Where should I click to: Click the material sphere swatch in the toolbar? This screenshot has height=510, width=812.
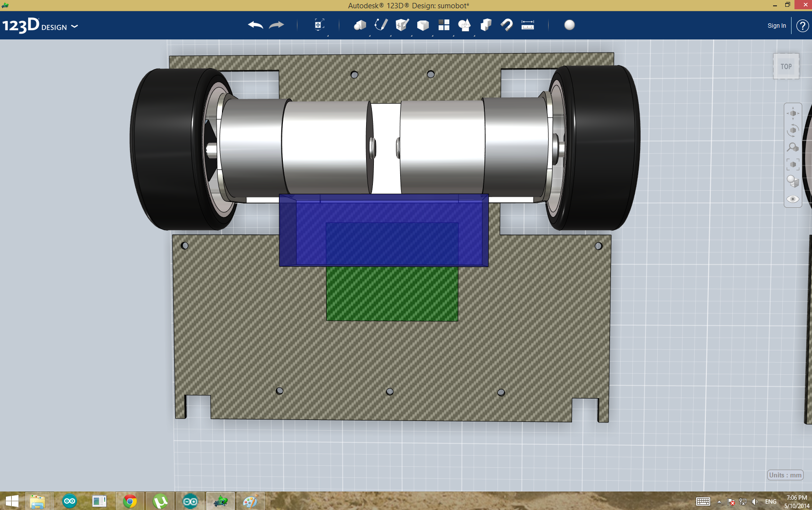point(570,25)
